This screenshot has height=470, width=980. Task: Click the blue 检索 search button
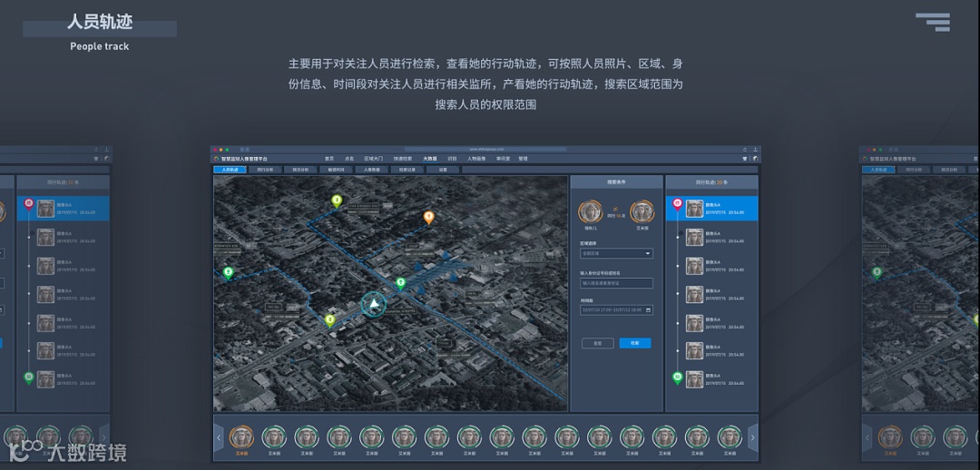pos(635,343)
